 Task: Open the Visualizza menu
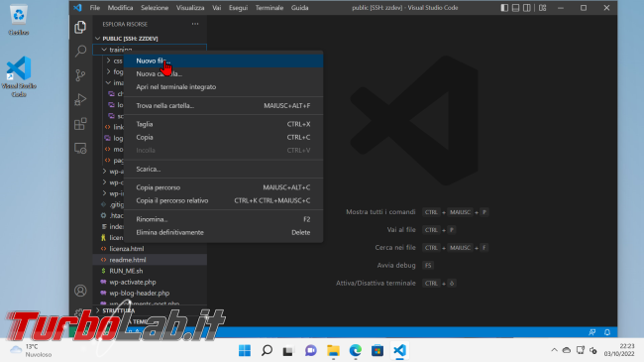[x=190, y=8]
